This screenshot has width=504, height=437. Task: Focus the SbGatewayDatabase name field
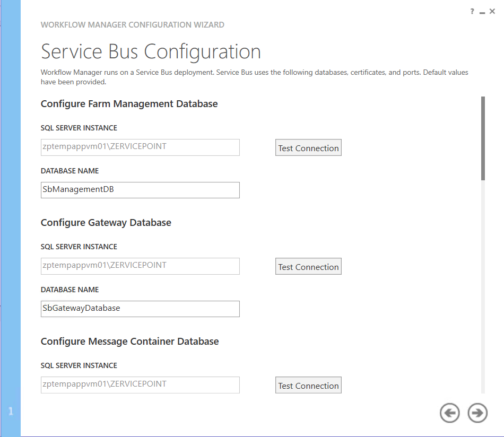140,309
